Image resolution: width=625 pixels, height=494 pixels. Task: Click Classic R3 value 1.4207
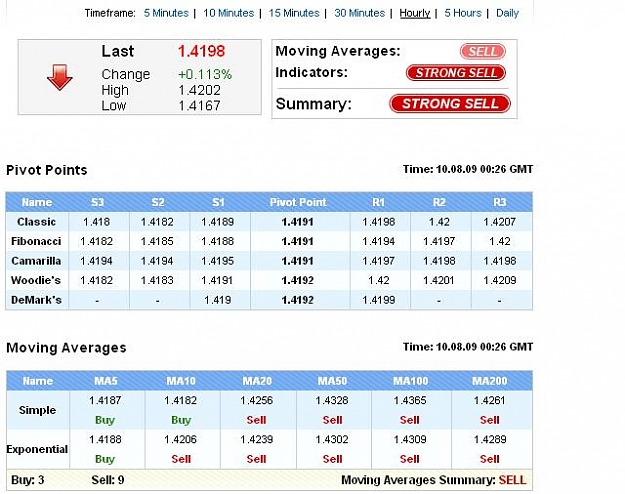(499, 222)
